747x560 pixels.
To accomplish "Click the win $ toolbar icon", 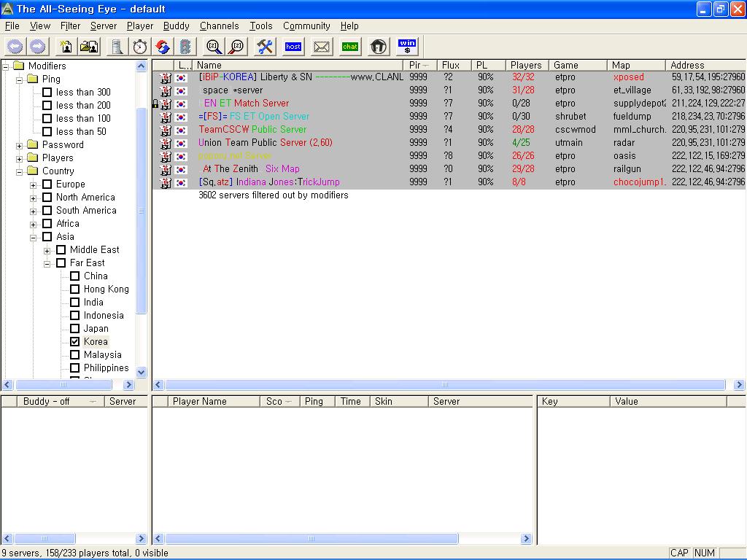I will tap(407, 47).
